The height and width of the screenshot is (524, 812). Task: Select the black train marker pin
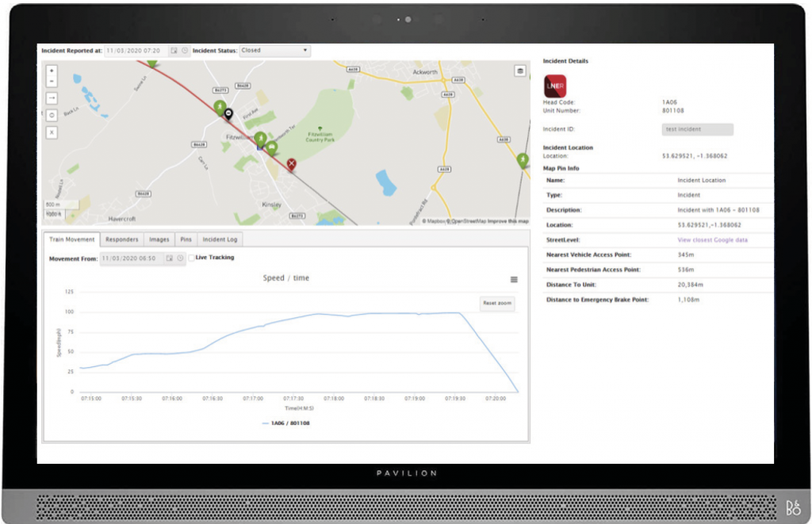[228, 115]
